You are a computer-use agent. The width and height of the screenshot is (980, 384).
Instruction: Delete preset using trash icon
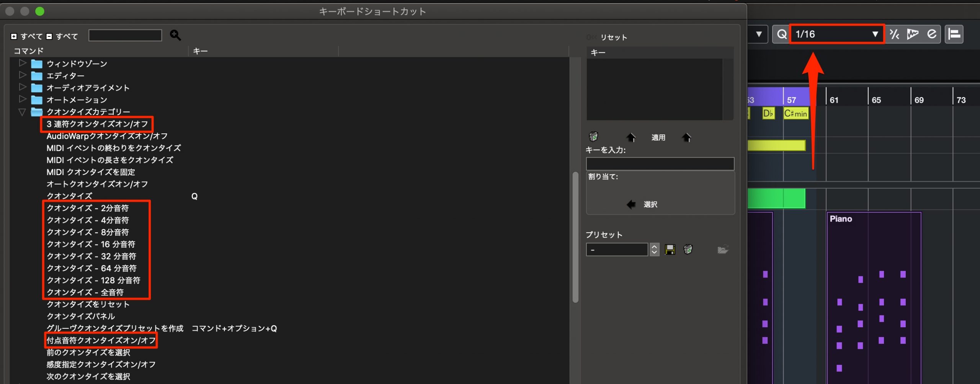[688, 249]
